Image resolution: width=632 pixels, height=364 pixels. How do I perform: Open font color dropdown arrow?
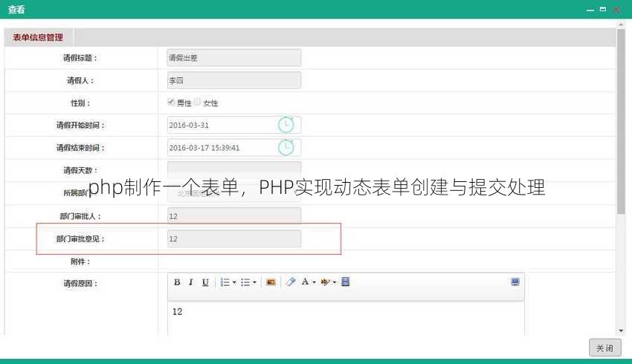tap(314, 282)
